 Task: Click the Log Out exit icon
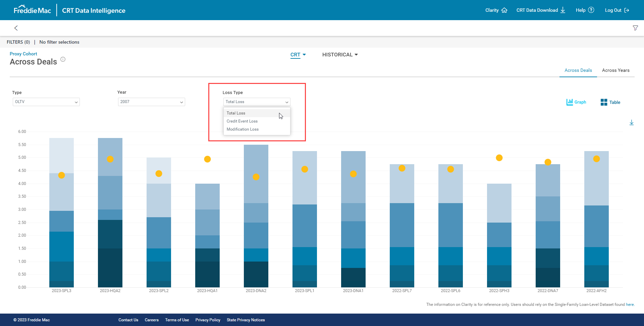pos(627,10)
